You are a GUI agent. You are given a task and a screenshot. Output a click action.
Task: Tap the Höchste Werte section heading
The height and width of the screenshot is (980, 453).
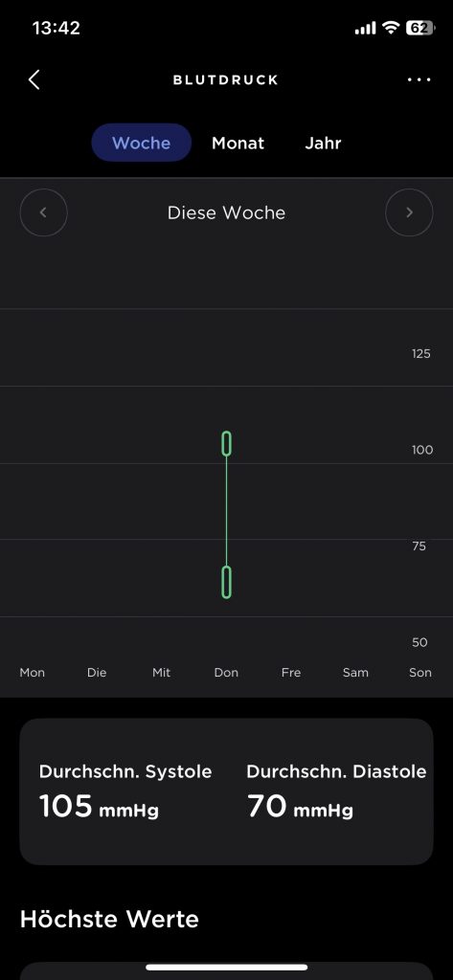pyautogui.click(x=109, y=919)
